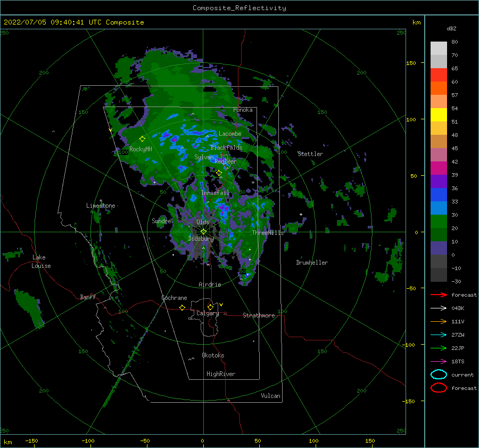
Task: Click the white plus marker east of ThreeHills
Action: [301, 214]
